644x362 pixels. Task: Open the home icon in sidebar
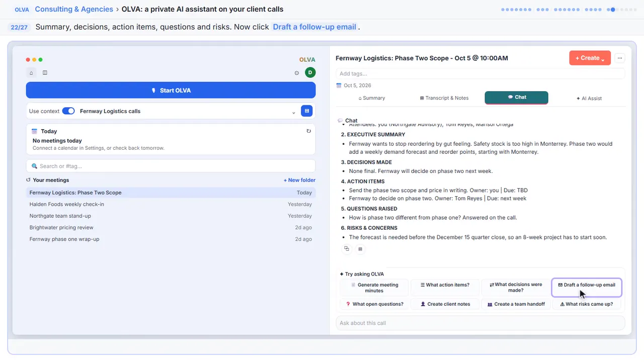pos(32,73)
